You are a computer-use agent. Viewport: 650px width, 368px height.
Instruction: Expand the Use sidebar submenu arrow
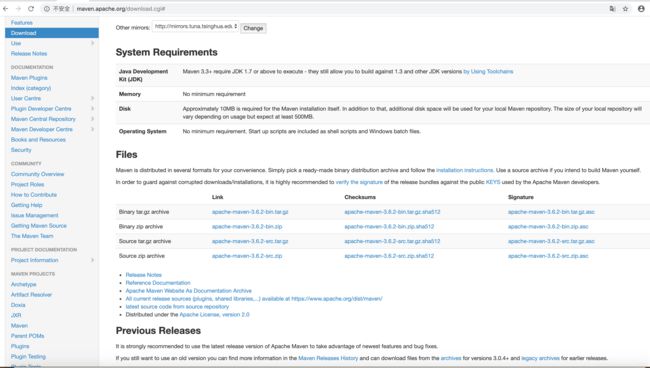tap(92, 43)
